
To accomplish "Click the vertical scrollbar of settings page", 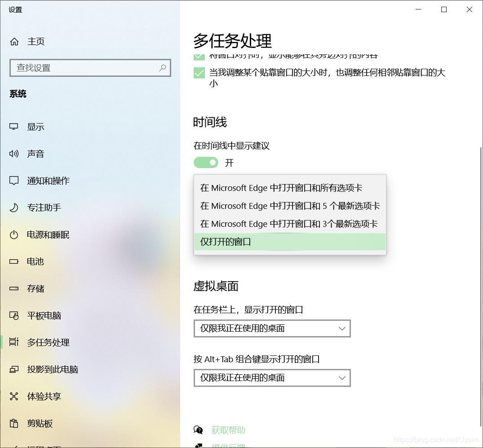I will click(x=481, y=287).
